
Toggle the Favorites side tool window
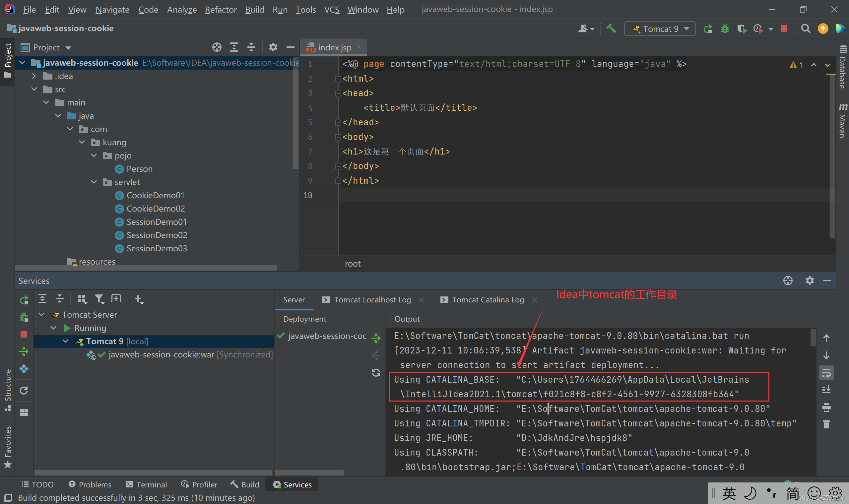point(8,447)
